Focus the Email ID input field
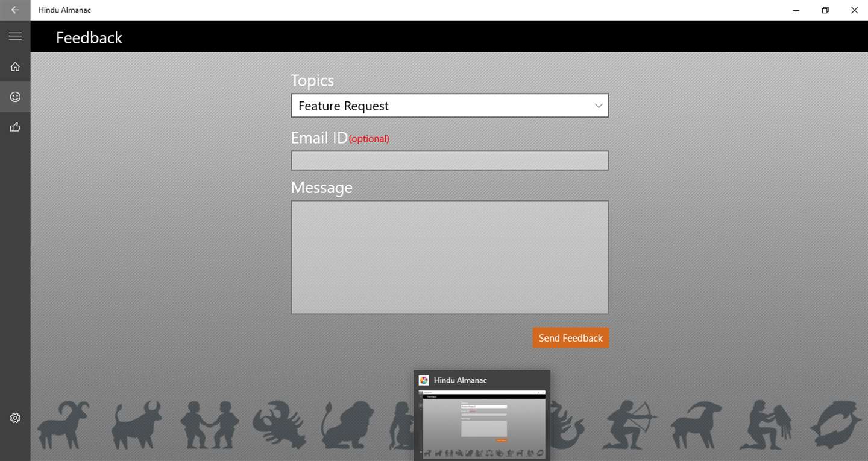Viewport: 868px width, 461px height. pyautogui.click(x=450, y=161)
